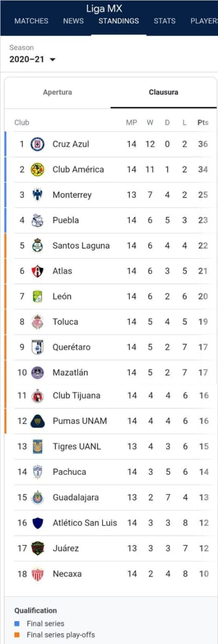Image resolution: width=218 pixels, height=644 pixels.
Task: Open the STATS tab
Action: (x=165, y=21)
